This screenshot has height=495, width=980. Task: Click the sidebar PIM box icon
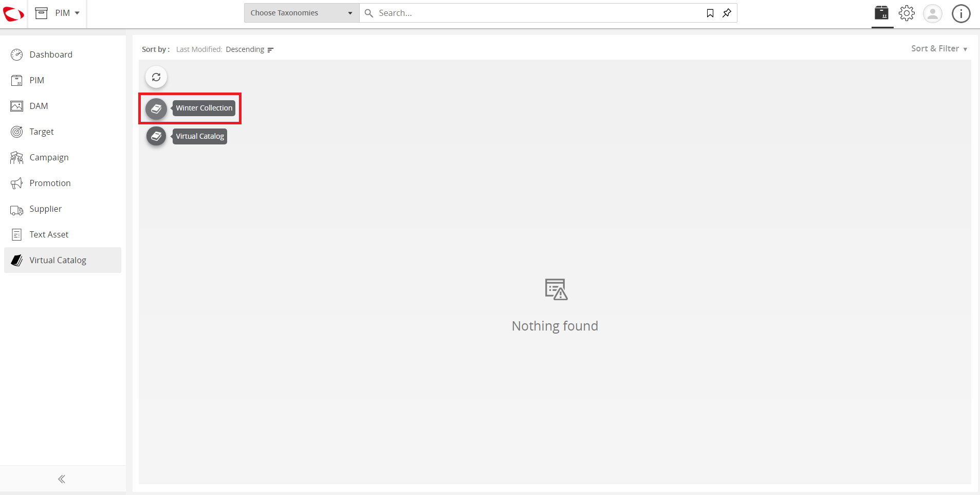[17, 80]
